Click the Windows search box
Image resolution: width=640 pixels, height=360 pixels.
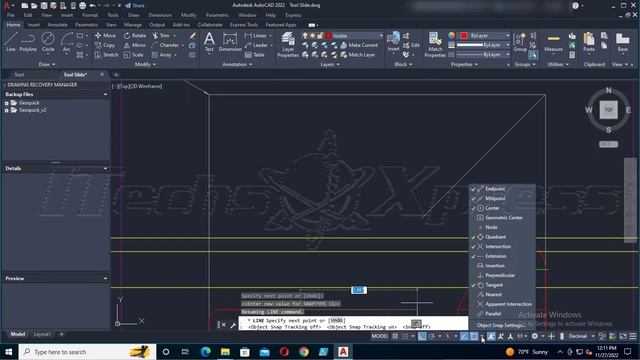click(87, 352)
